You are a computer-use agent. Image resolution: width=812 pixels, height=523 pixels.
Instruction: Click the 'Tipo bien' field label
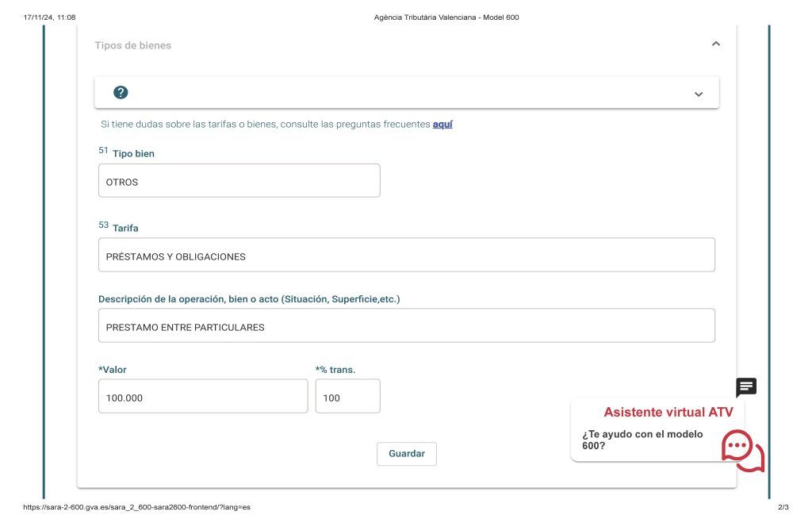click(x=133, y=154)
